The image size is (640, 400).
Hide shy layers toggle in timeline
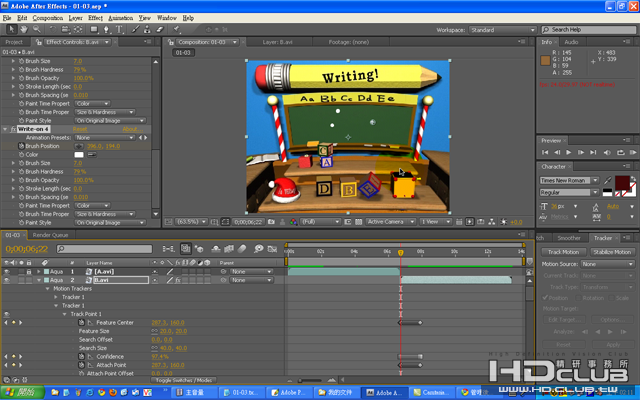[x=216, y=249]
